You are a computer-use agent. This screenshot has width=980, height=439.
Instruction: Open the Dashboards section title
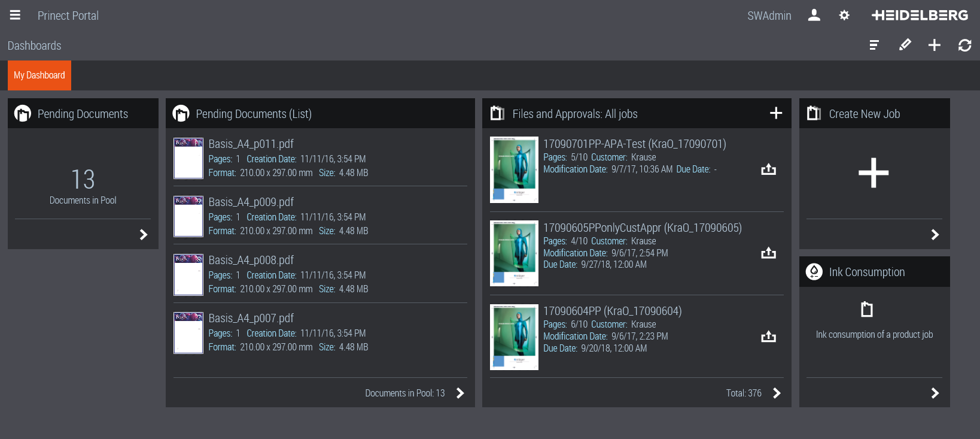click(x=34, y=46)
